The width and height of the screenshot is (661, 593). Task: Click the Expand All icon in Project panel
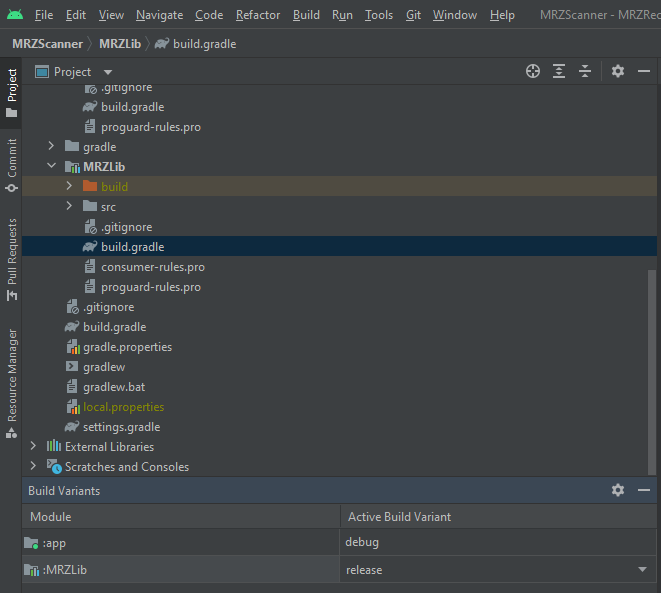(559, 71)
